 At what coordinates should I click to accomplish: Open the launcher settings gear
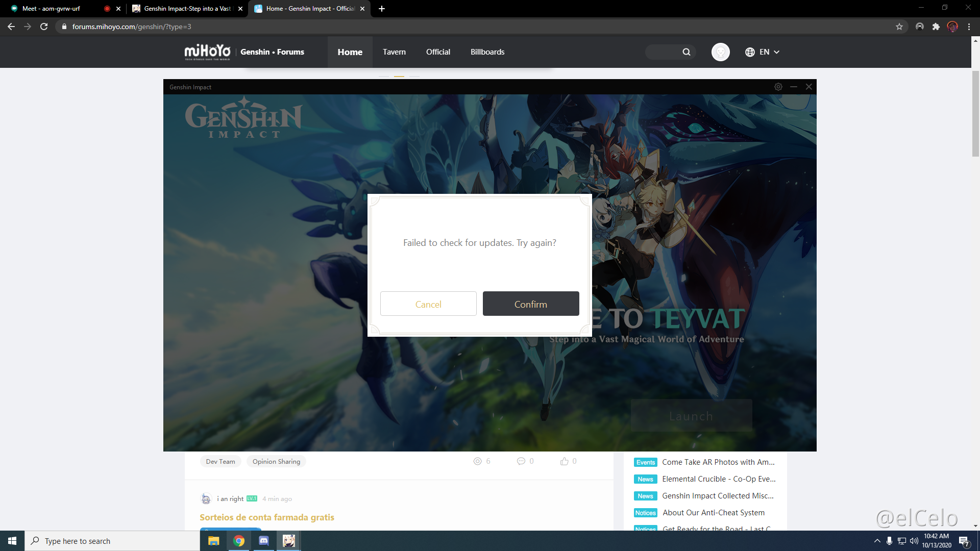(778, 87)
